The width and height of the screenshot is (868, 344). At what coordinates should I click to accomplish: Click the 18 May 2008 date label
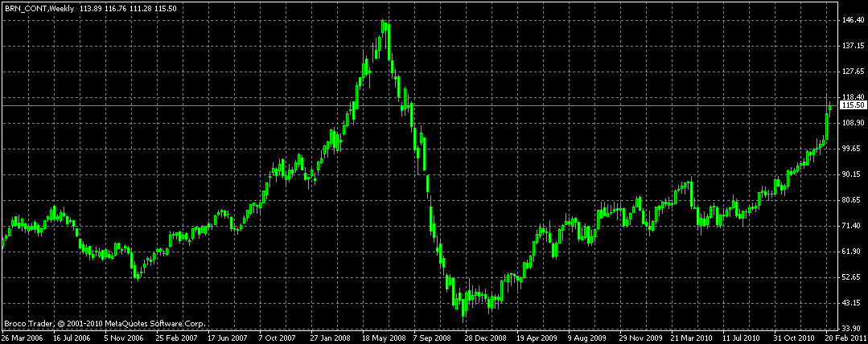tap(385, 337)
